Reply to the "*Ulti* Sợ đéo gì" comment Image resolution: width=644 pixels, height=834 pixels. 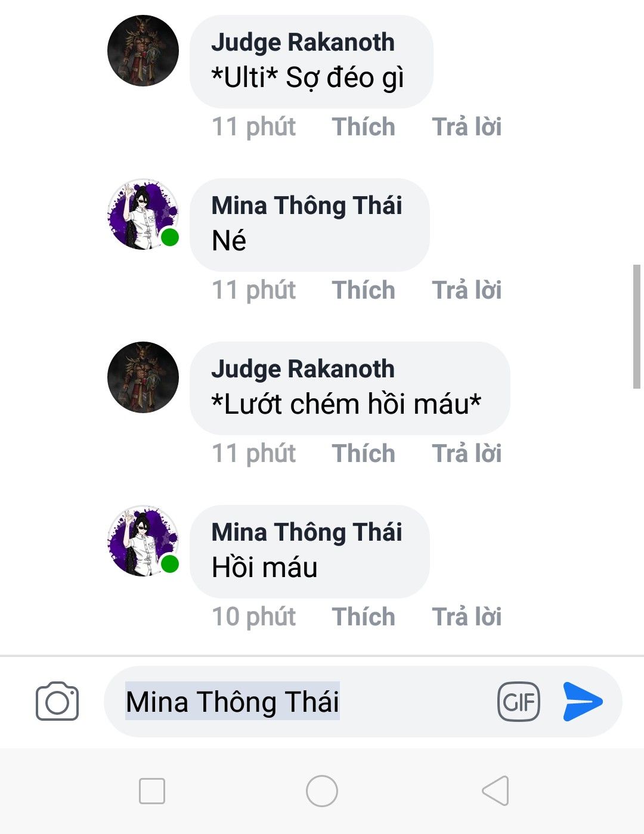point(466,127)
